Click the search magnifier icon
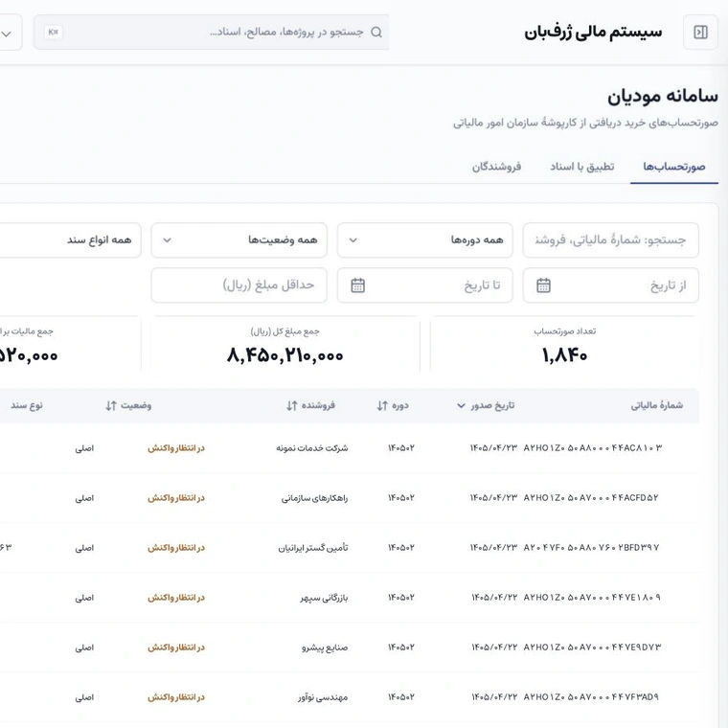Screen dimensions: 728x728 [376, 32]
